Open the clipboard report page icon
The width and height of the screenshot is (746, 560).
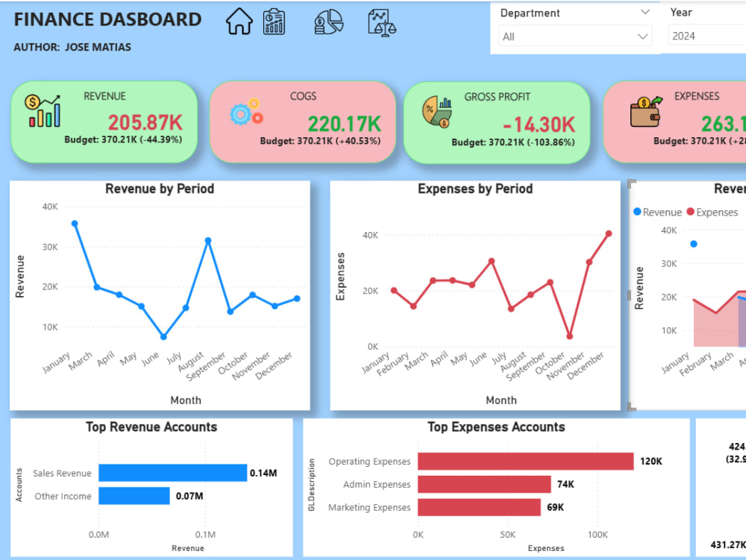pos(274,22)
